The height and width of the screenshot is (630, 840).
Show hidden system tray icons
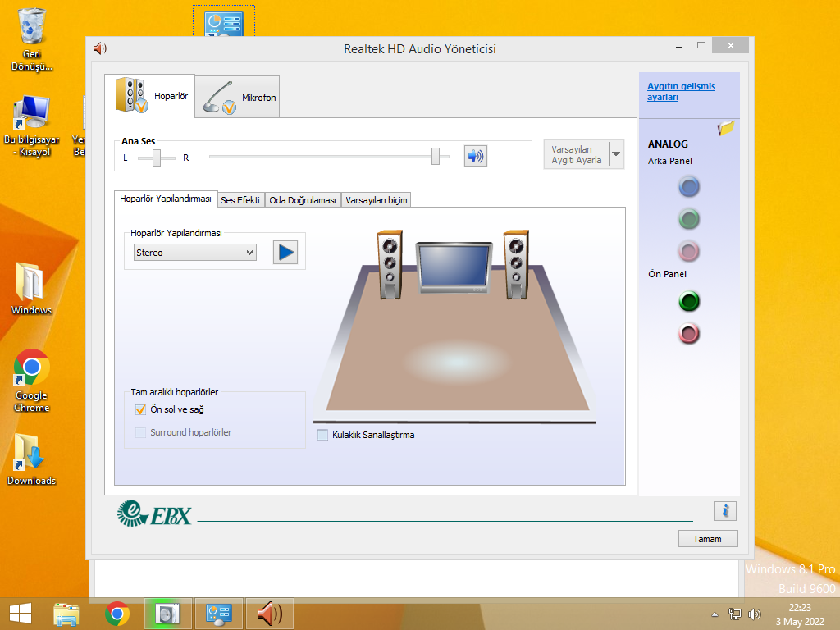pyautogui.click(x=714, y=614)
